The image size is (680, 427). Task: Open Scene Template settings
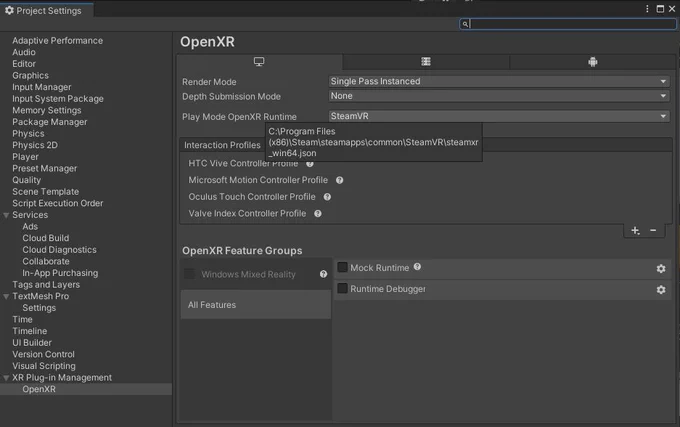click(46, 192)
